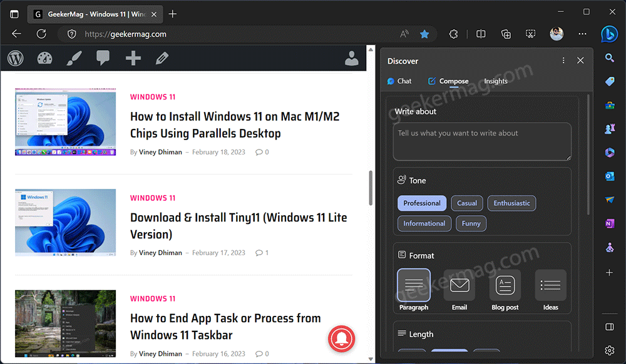Click the browser Extensions puzzle icon

(x=453, y=34)
